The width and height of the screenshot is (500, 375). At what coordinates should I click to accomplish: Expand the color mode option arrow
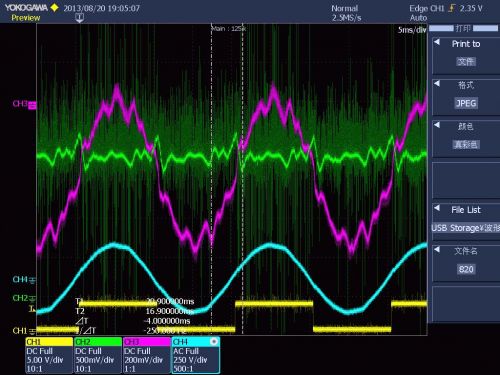coord(437,125)
